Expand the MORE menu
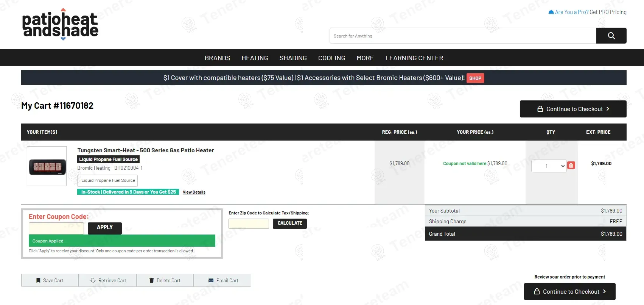Screen dimensions: 644x305 tap(365, 58)
